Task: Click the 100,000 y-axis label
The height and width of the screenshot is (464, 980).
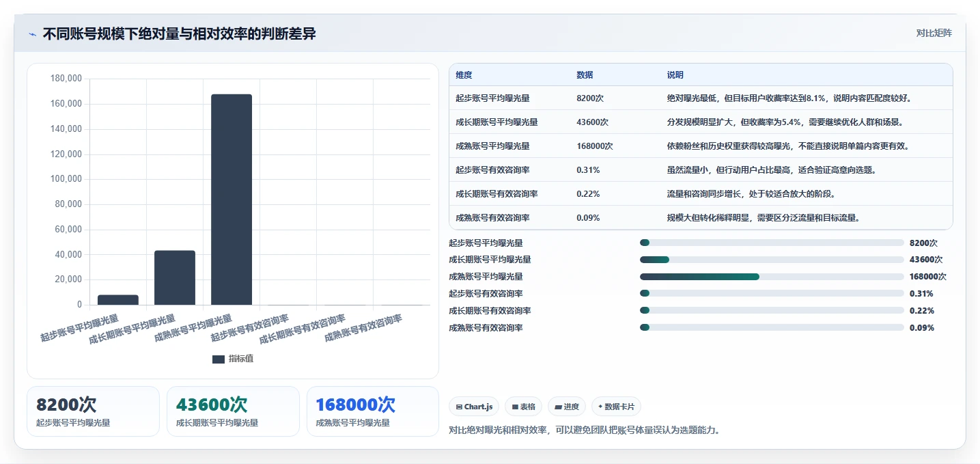Action: pos(66,179)
